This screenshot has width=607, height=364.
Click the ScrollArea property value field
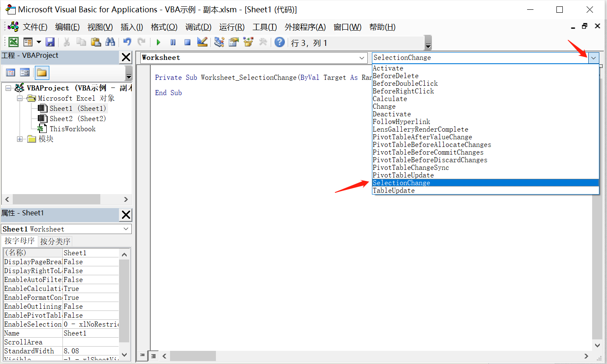[x=91, y=342]
